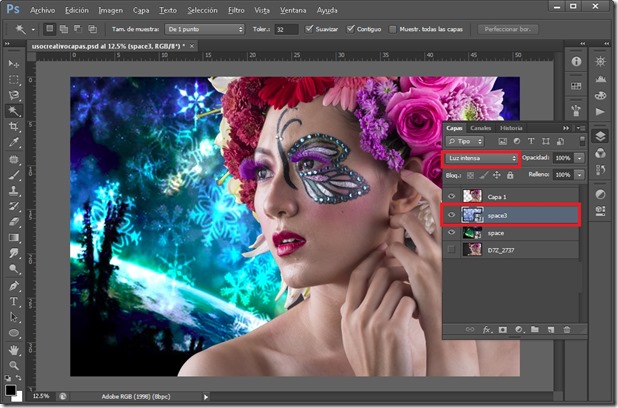
Task: Select the Path Selection arrow tool
Action: pos(14,317)
